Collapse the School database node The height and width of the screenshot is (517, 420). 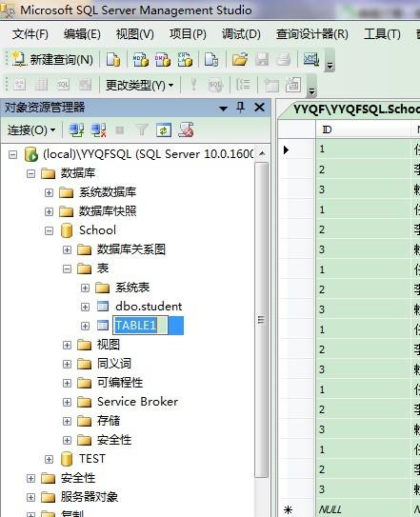(49, 230)
